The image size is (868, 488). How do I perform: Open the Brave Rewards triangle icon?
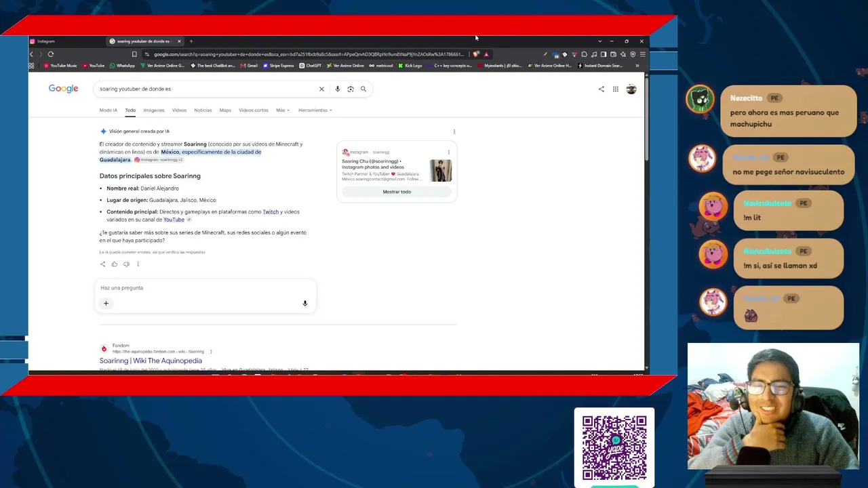tap(486, 54)
